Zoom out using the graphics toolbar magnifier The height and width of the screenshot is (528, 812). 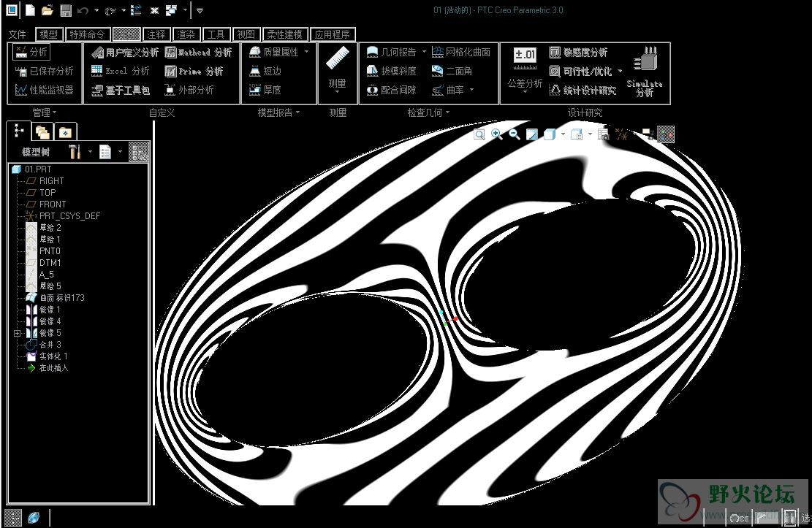(515, 134)
